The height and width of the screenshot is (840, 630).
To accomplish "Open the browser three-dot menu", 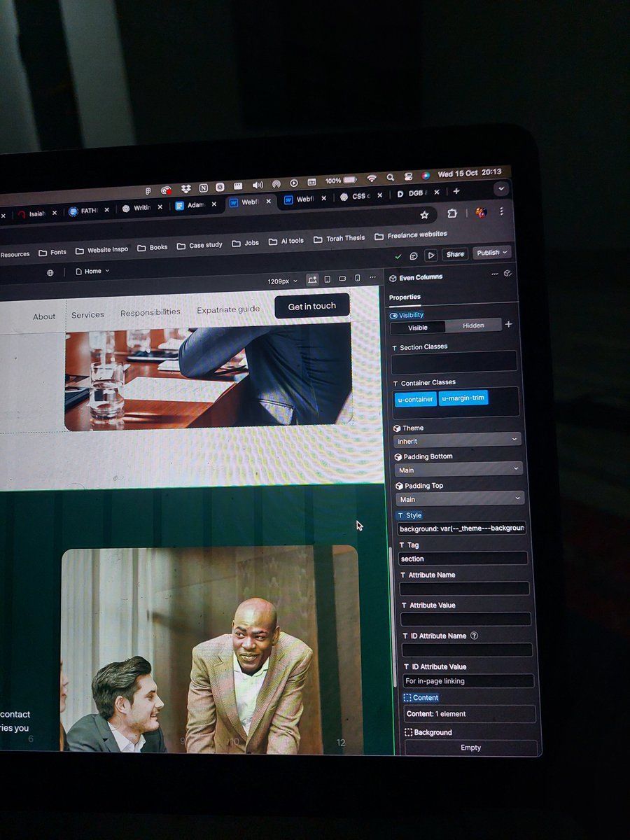I will click(501, 211).
